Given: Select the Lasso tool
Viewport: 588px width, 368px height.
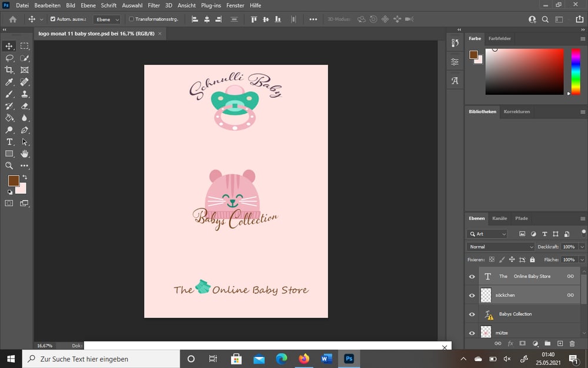Looking at the screenshot, I should pos(9,58).
